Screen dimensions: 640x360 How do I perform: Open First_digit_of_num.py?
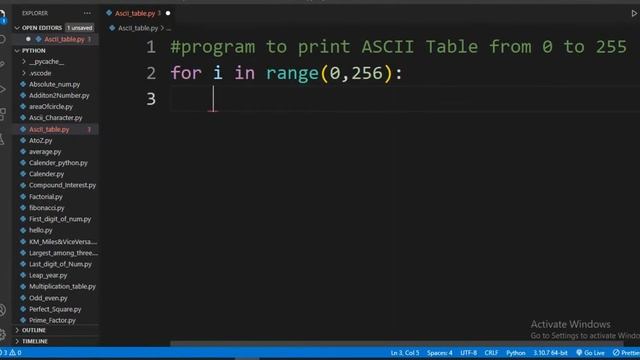click(60, 219)
